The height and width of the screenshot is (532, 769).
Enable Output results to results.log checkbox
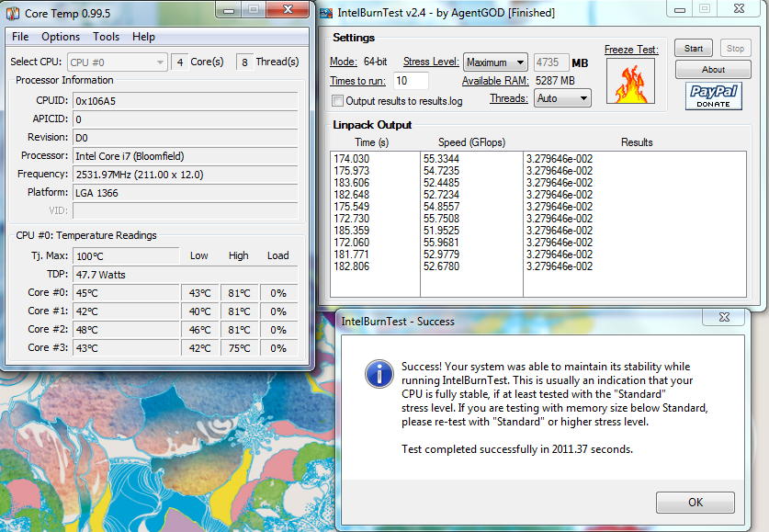coord(337,101)
